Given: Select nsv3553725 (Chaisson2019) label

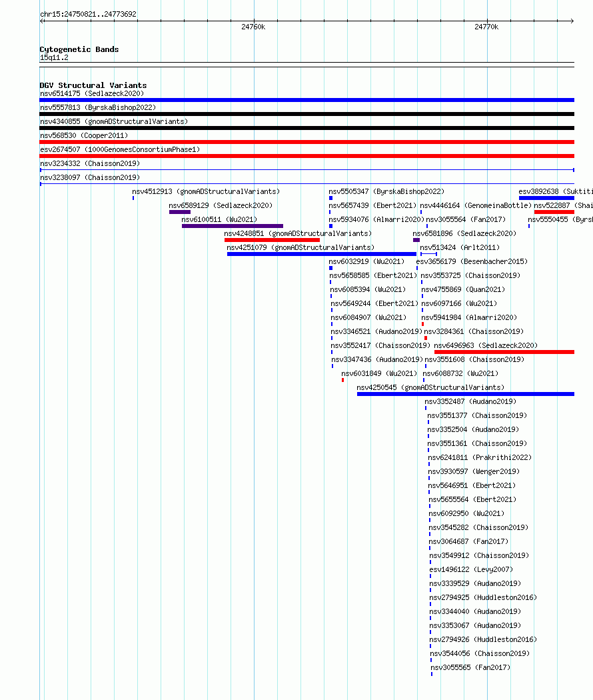Looking at the screenshot, I should (470, 275).
